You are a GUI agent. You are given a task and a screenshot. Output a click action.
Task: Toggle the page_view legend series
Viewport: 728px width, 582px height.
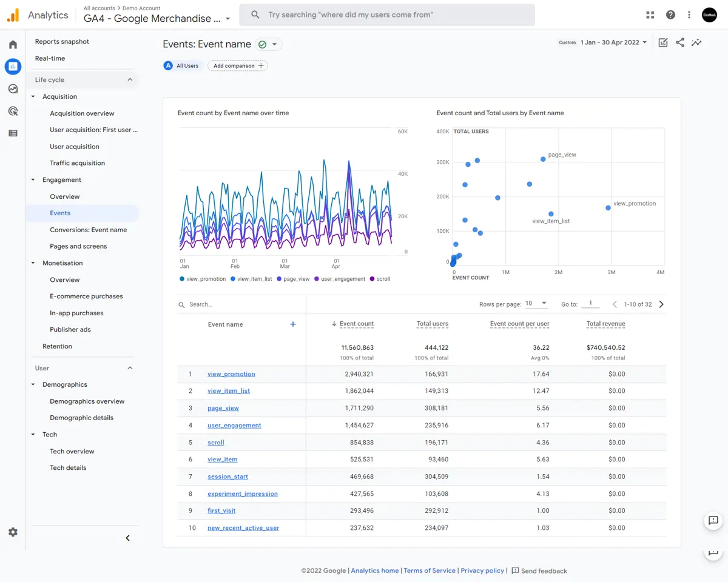(293, 279)
